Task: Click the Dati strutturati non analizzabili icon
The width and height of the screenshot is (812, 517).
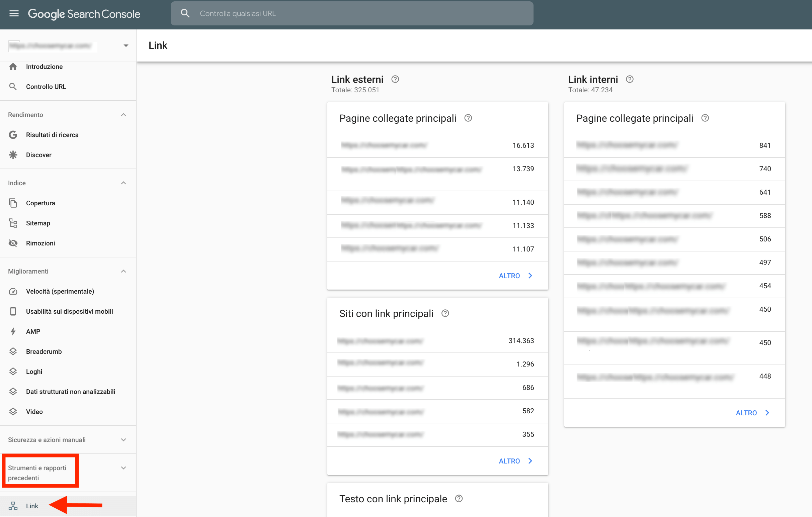Action: coord(13,391)
